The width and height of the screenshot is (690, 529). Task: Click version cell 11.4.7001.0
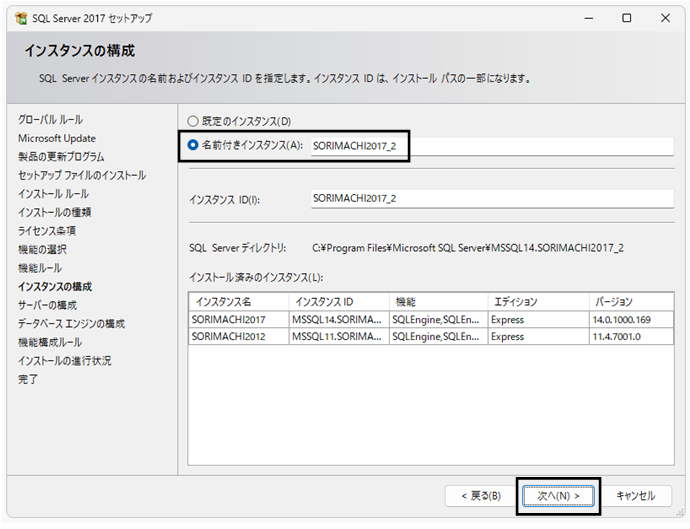coord(631,337)
